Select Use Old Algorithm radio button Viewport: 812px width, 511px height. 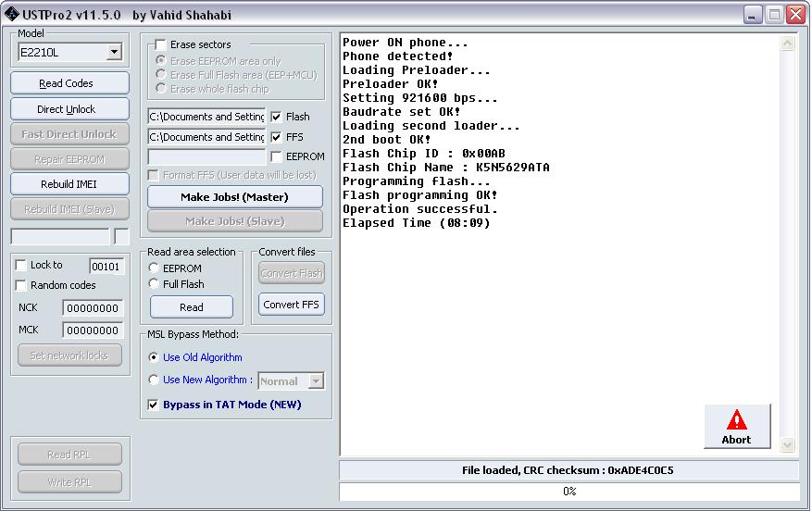click(x=154, y=357)
